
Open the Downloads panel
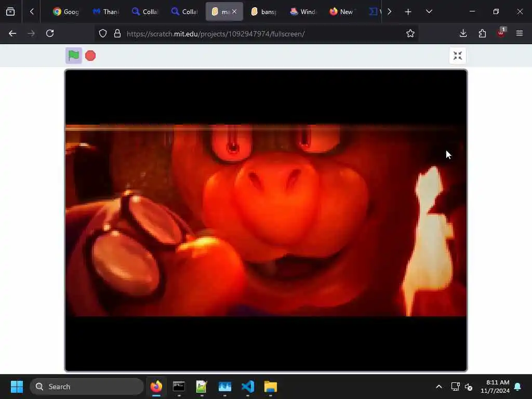click(x=463, y=34)
